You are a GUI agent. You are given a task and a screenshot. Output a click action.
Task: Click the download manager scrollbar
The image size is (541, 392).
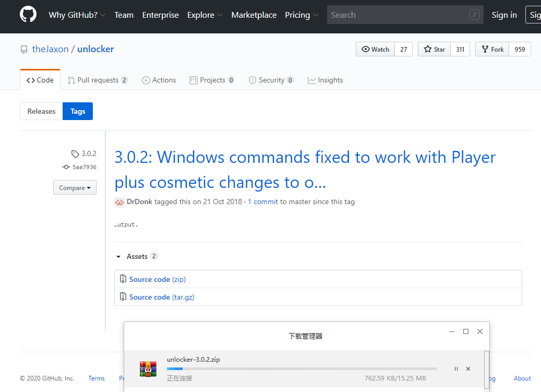coord(487,369)
